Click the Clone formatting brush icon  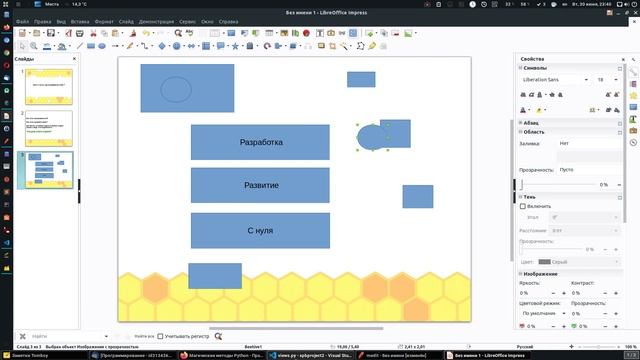pyautogui.click(x=133, y=33)
